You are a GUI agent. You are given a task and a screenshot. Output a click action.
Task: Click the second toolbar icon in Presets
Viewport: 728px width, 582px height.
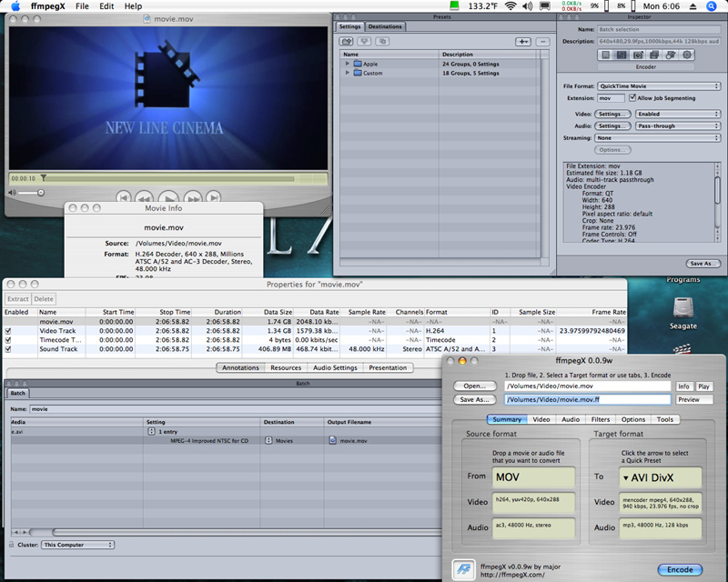pos(365,41)
